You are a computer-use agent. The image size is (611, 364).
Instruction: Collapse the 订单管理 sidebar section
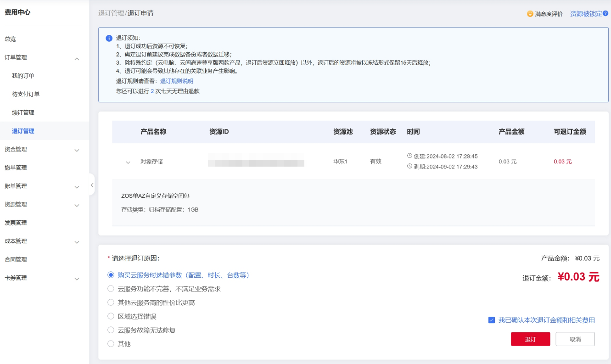click(x=77, y=58)
